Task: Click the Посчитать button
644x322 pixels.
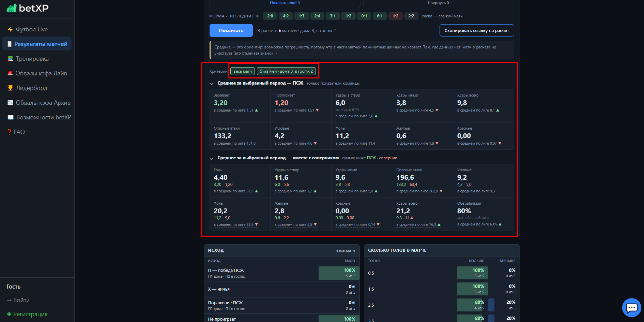Action: (231, 30)
